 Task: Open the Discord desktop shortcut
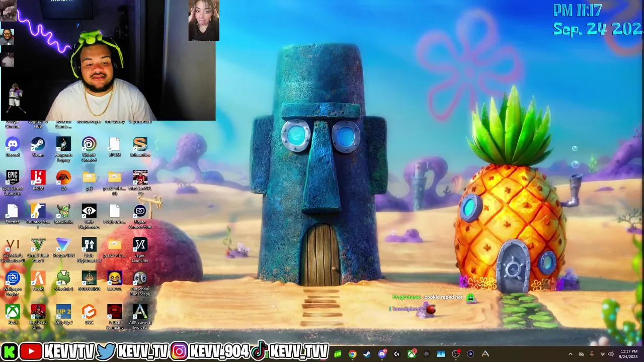[x=13, y=147]
